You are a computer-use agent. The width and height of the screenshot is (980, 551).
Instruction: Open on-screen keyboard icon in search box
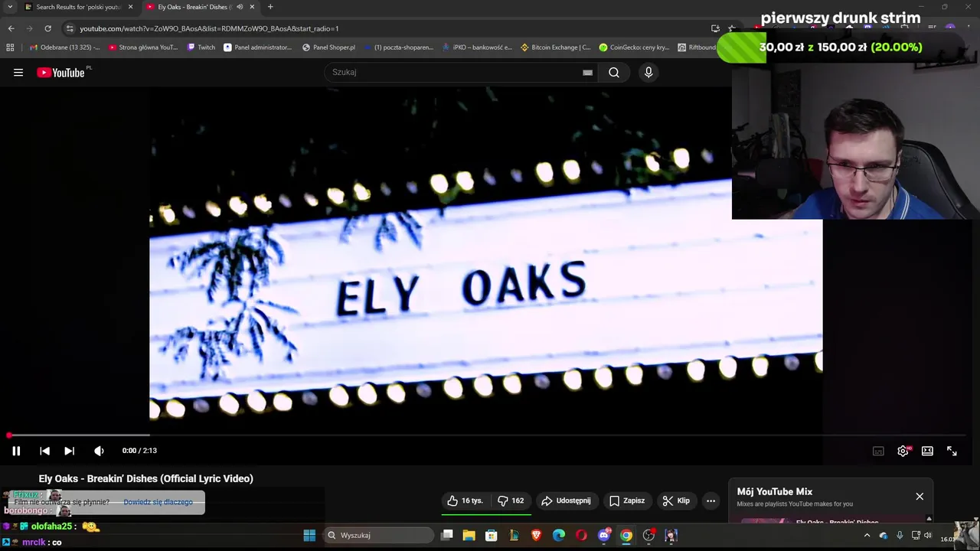pyautogui.click(x=587, y=73)
